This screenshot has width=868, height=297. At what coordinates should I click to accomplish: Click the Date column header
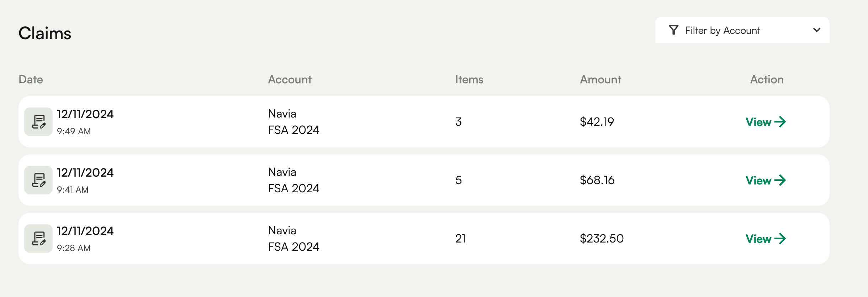[x=31, y=79]
